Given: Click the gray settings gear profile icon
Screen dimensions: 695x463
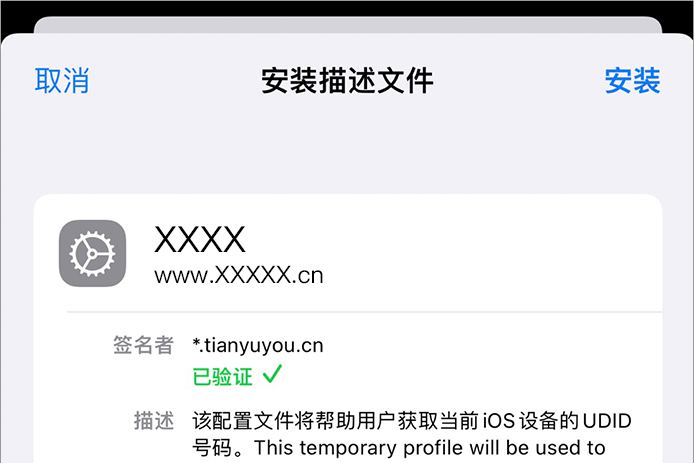Looking at the screenshot, I should [92, 253].
